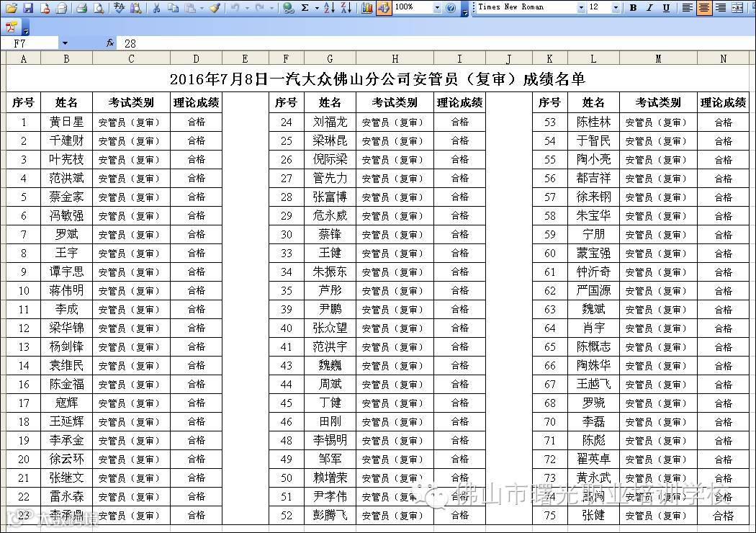Toggle Italic formatting

[649, 8]
